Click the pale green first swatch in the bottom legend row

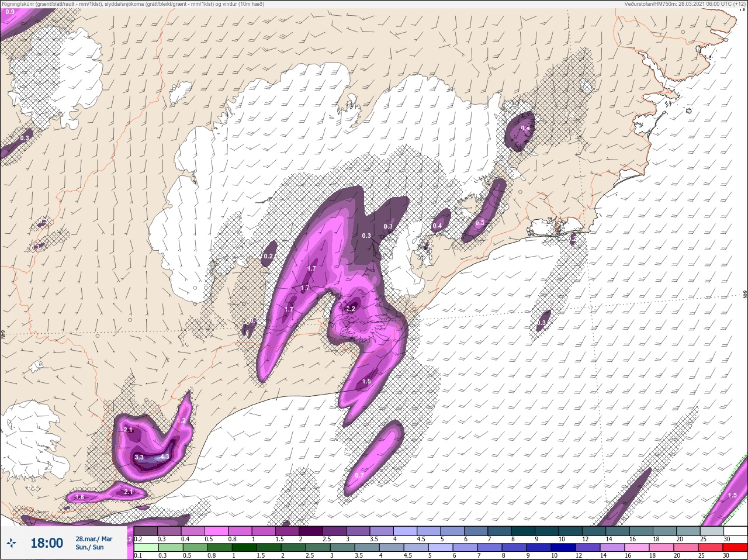(146, 548)
